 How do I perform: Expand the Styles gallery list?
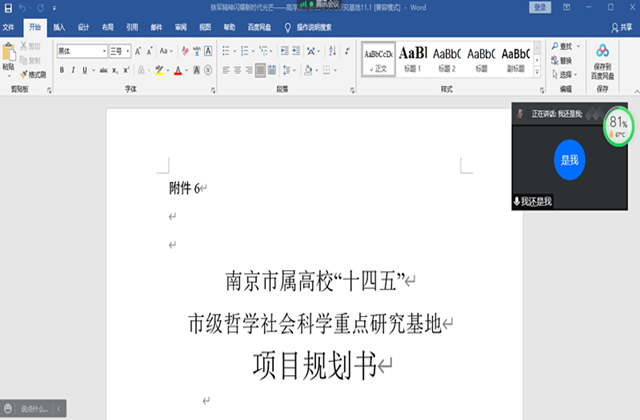(537, 71)
